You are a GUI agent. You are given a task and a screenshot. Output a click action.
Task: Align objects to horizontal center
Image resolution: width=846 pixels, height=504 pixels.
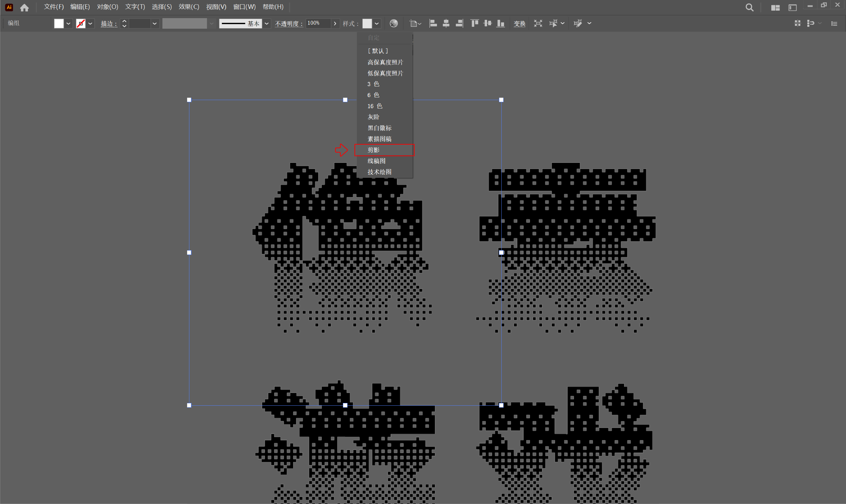[446, 23]
